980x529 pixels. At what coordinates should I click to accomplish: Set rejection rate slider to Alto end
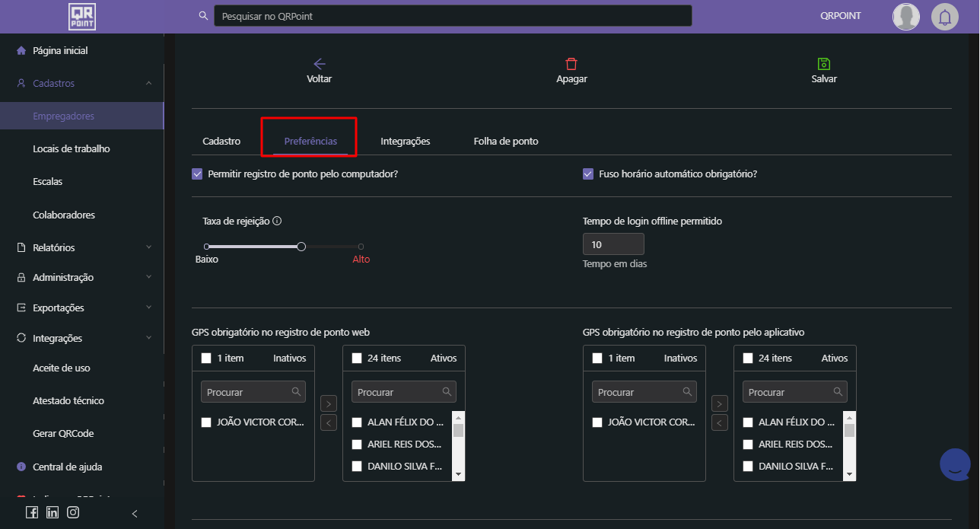pyautogui.click(x=361, y=247)
